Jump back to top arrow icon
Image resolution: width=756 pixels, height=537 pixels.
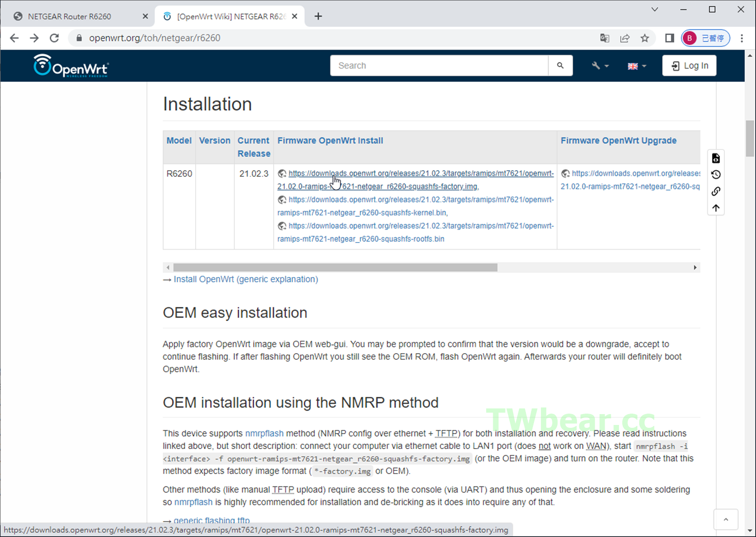point(716,208)
